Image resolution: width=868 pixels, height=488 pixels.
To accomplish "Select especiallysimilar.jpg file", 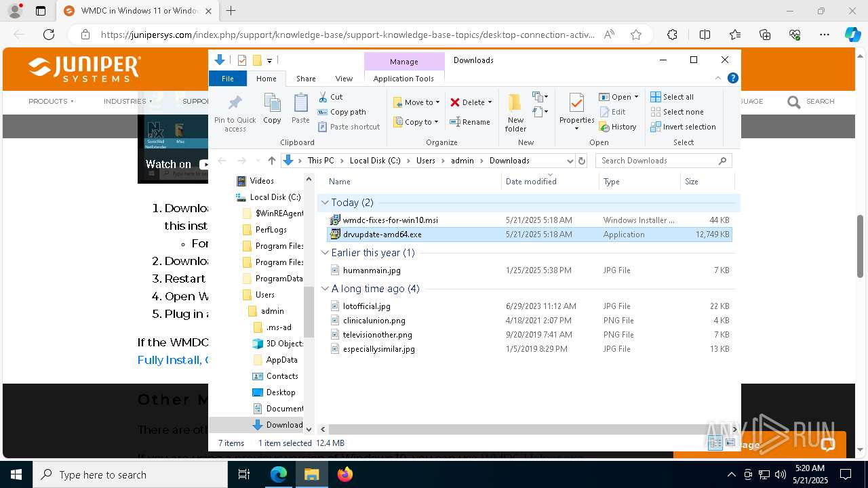I will pos(529,349).
